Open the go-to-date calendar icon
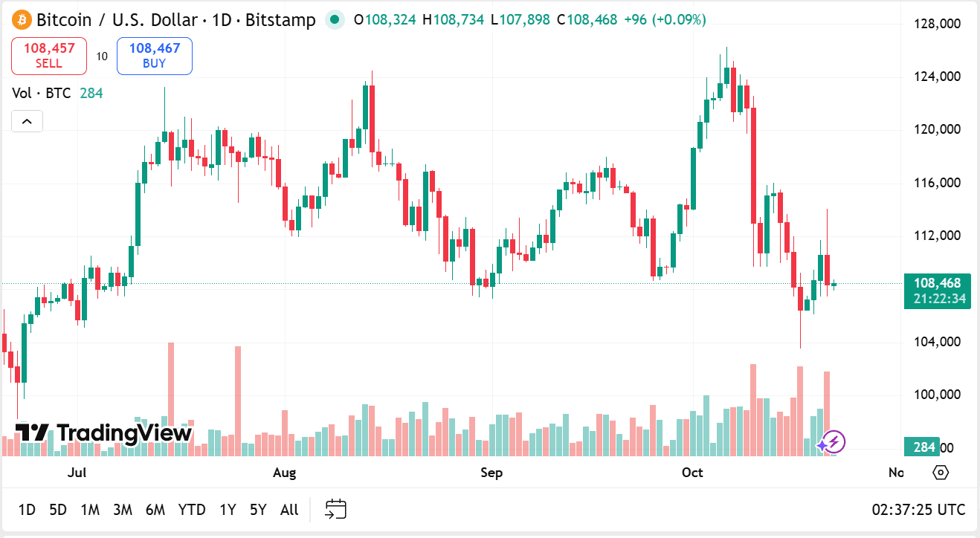 point(336,510)
